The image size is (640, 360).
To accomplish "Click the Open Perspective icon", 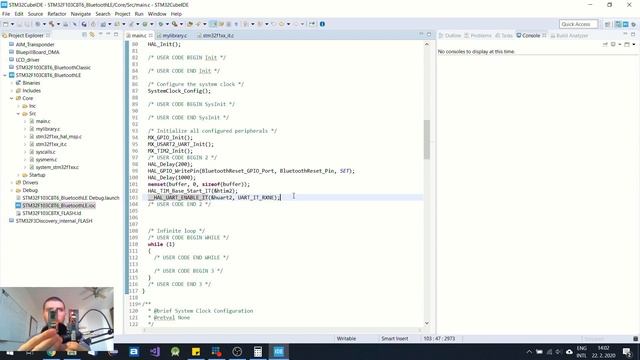I will click(607, 24).
